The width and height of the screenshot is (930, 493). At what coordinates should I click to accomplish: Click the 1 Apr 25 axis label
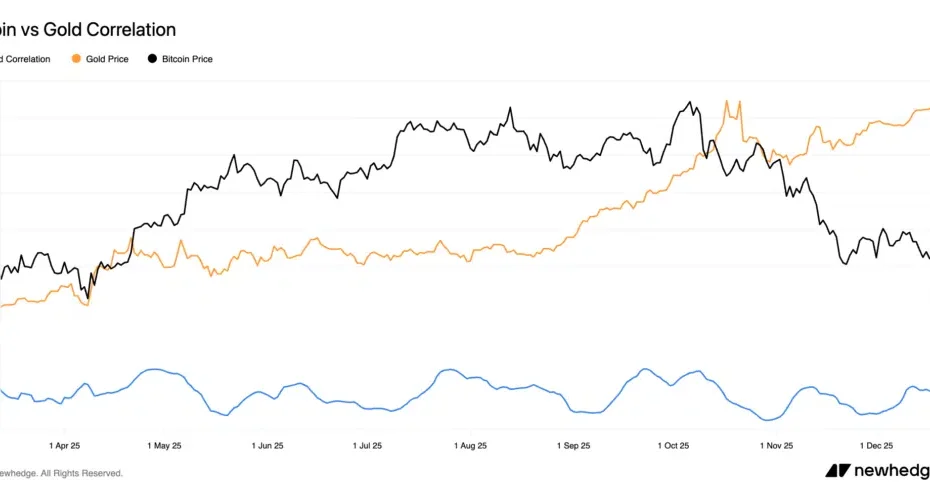[x=64, y=445]
